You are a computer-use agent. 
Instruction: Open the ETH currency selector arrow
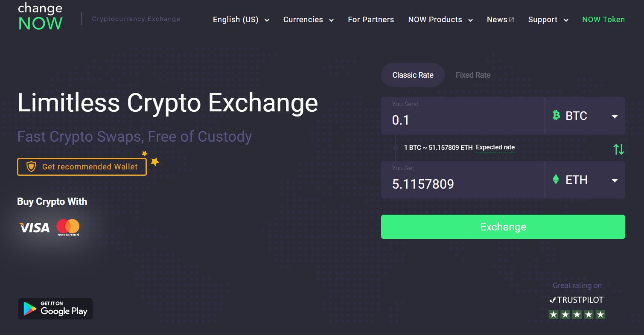[x=615, y=181]
